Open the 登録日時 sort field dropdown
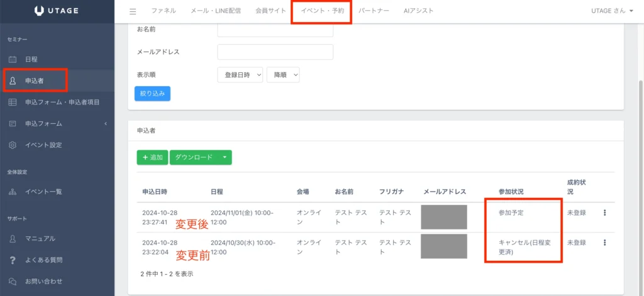This screenshot has width=644, height=296. click(240, 75)
